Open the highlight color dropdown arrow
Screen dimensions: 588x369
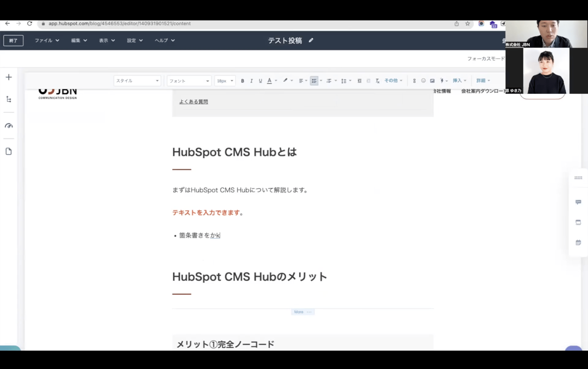(292, 81)
